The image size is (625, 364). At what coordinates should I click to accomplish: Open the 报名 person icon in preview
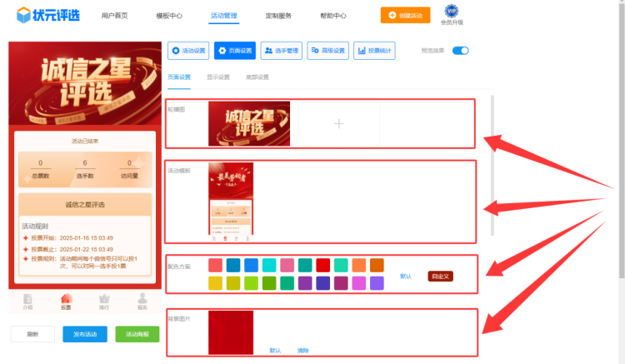tap(142, 300)
